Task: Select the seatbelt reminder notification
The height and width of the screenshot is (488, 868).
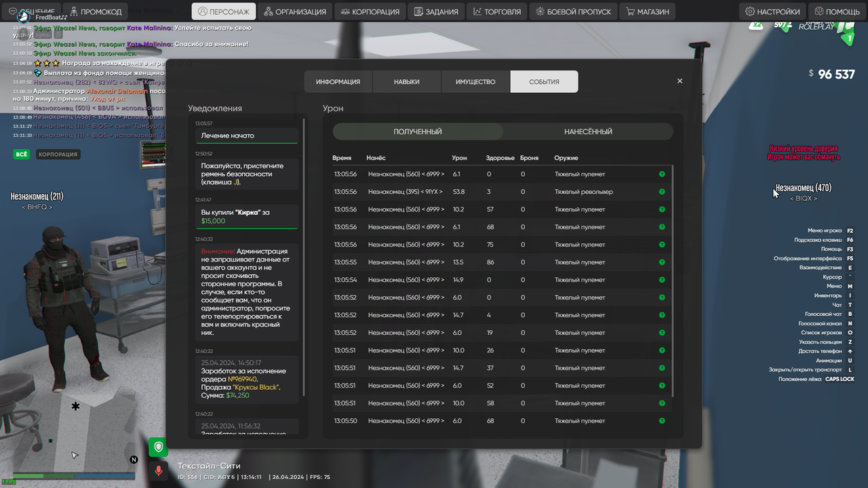Action: [x=247, y=174]
